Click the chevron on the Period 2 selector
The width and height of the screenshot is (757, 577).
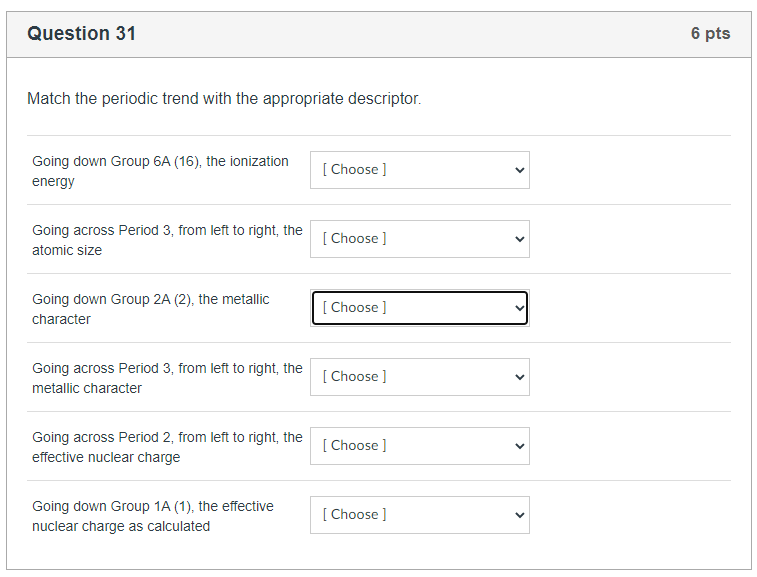click(x=519, y=446)
